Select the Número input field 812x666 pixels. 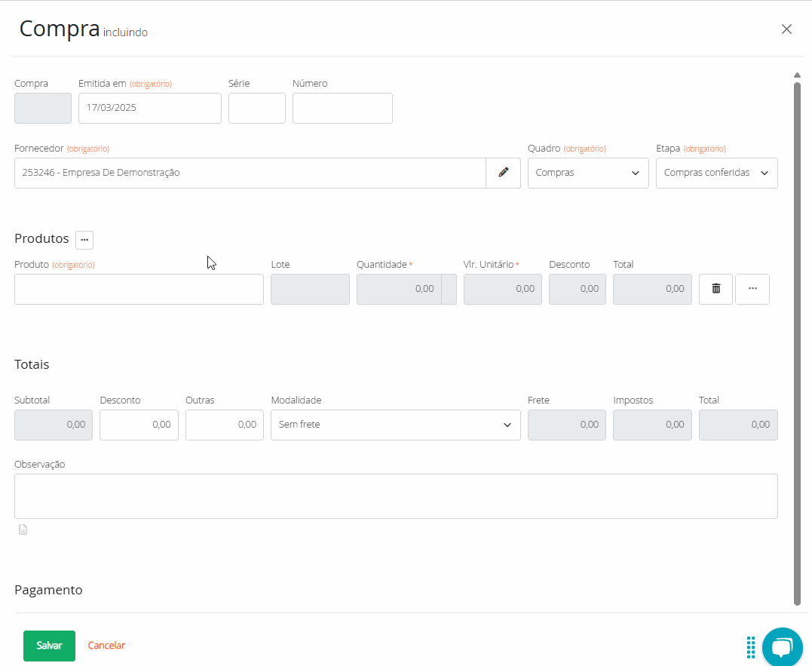[x=342, y=108]
